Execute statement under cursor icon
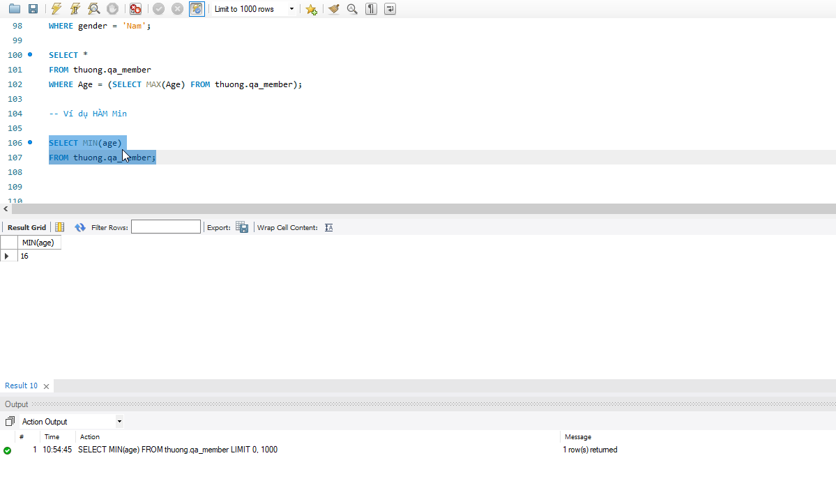836x504 pixels. (75, 8)
